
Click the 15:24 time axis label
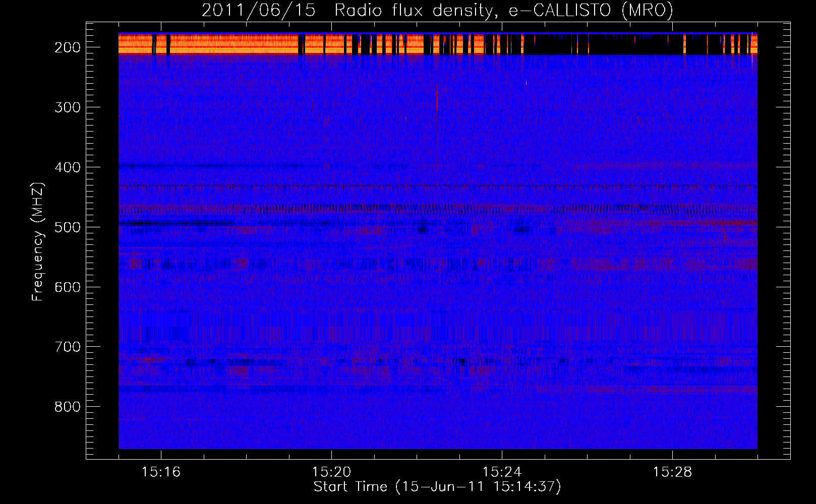coord(502,472)
